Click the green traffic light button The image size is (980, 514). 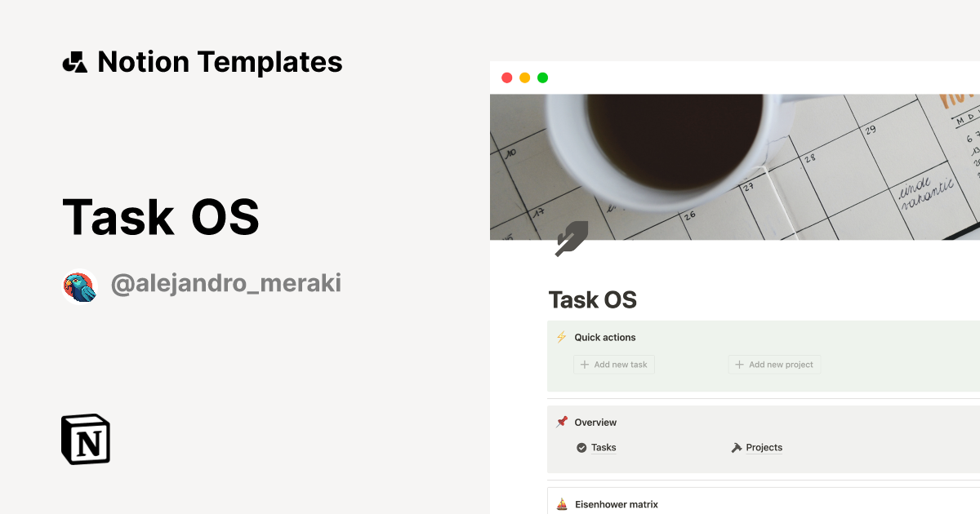coord(542,78)
